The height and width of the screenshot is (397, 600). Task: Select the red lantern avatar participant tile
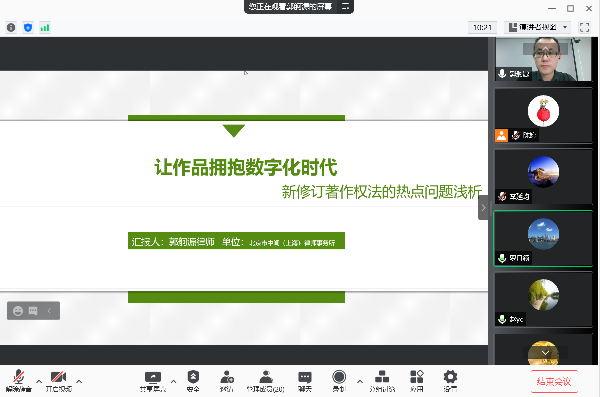click(x=543, y=116)
